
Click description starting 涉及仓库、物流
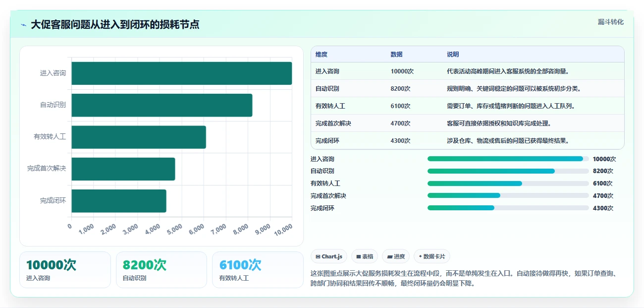pyautogui.click(x=508, y=141)
